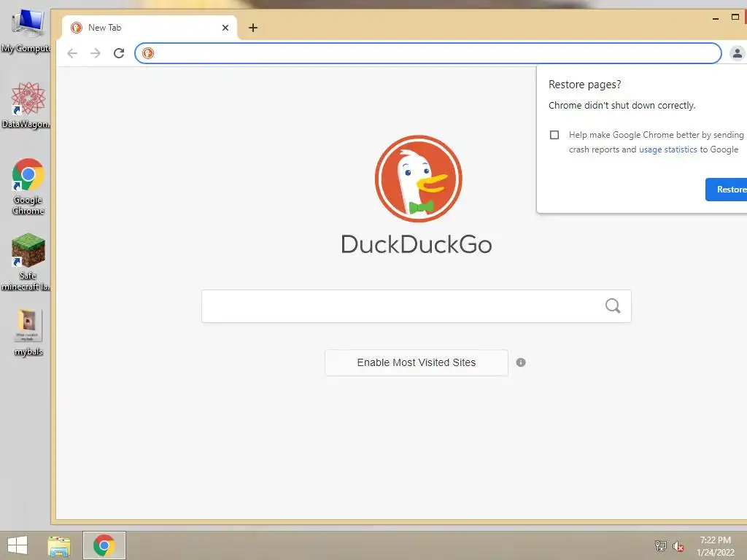Open File Explorer from taskbar
The width and height of the screenshot is (747, 560).
[59, 545]
